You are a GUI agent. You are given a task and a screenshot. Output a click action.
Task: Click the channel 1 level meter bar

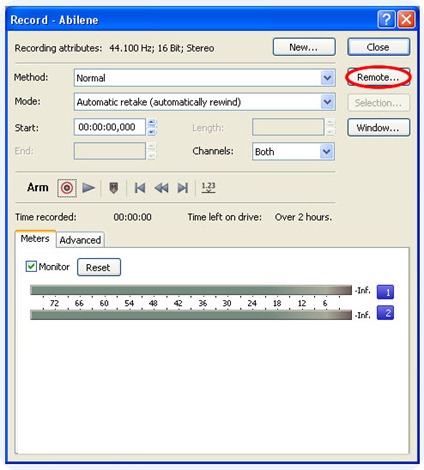point(191,290)
